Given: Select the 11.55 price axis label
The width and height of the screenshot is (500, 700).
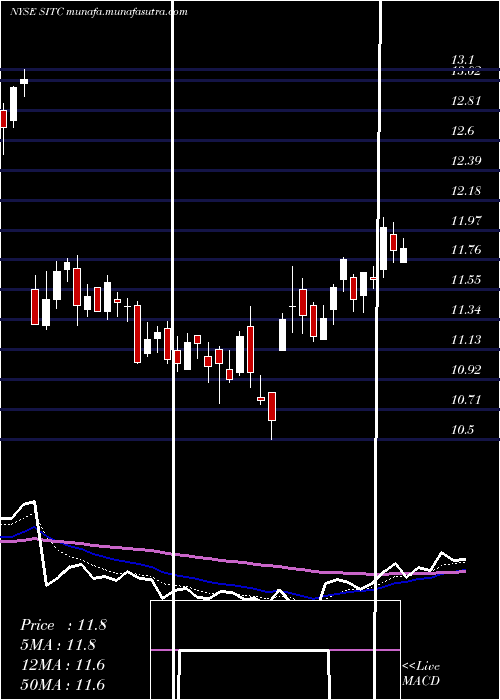Looking at the screenshot, I should point(466,280).
